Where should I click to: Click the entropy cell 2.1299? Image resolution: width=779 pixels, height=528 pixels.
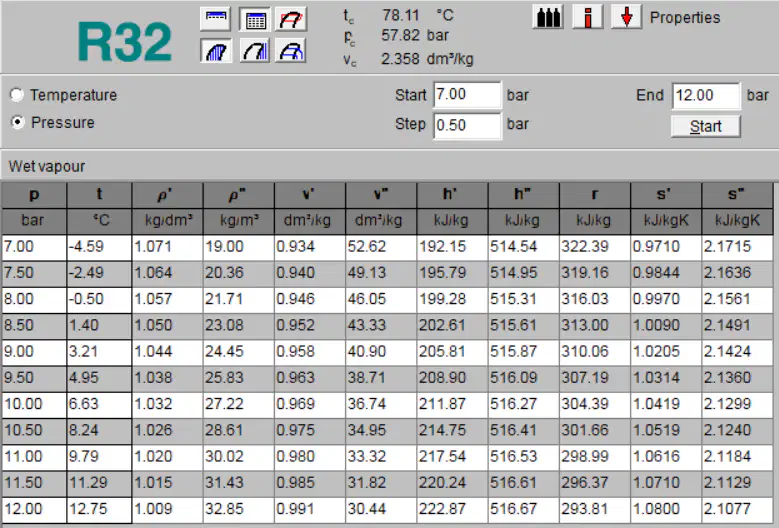pos(737,404)
